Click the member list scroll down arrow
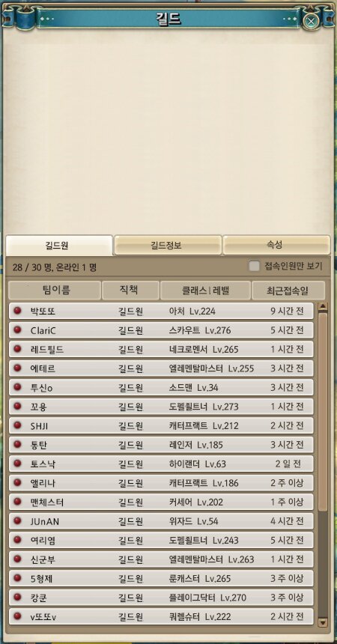 pos(323,622)
